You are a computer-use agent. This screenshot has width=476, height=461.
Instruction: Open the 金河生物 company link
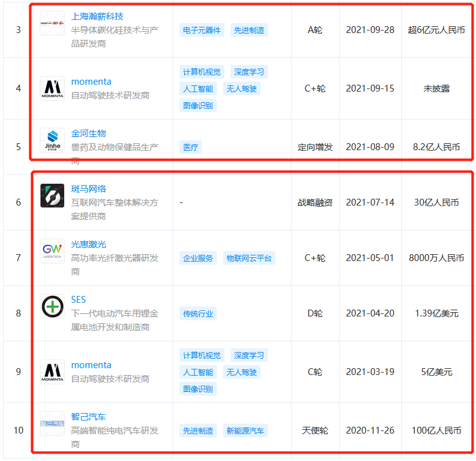click(x=88, y=133)
